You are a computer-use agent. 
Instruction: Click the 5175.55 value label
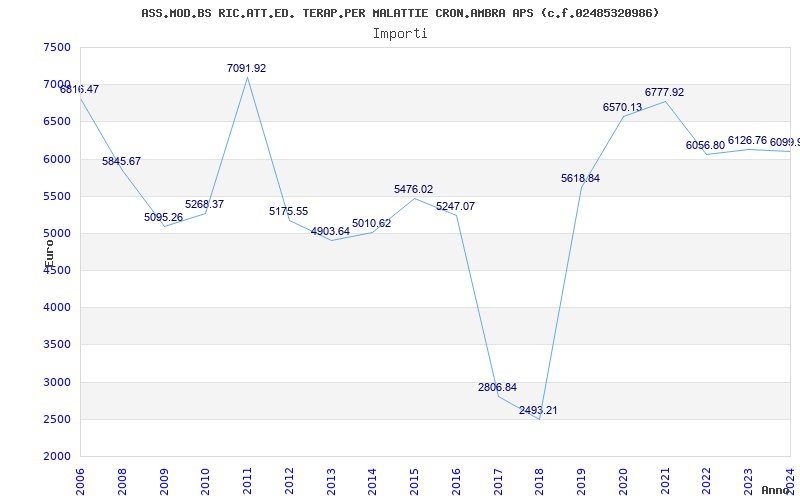(289, 211)
